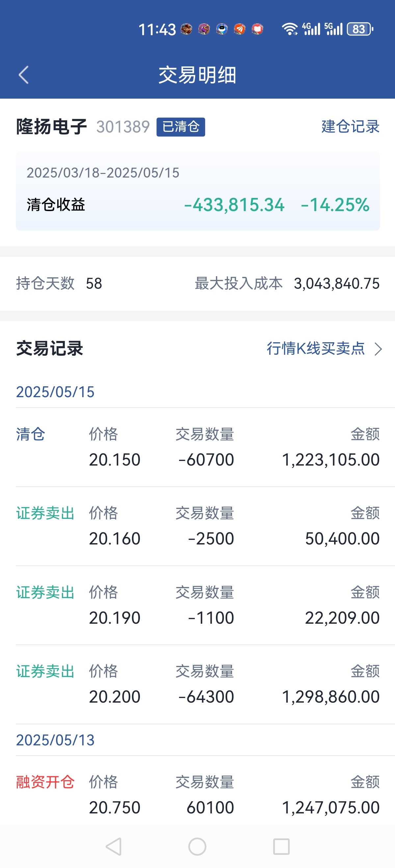395x868 pixels.
Task: Tap the 5G signal strength icon
Action: (x=333, y=29)
